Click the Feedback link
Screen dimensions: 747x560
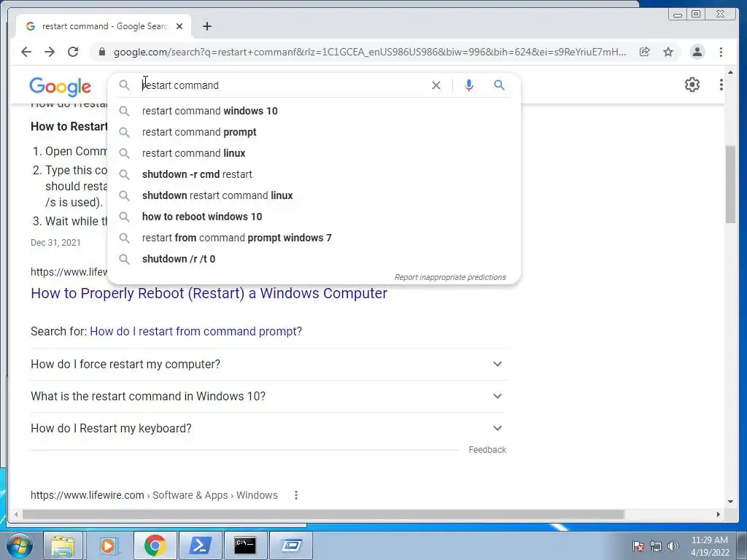coord(487,449)
